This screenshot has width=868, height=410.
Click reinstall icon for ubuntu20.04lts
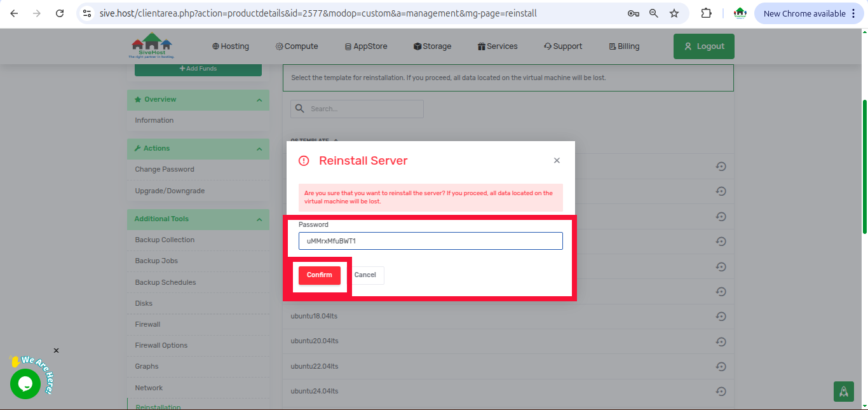[x=721, y=341]
